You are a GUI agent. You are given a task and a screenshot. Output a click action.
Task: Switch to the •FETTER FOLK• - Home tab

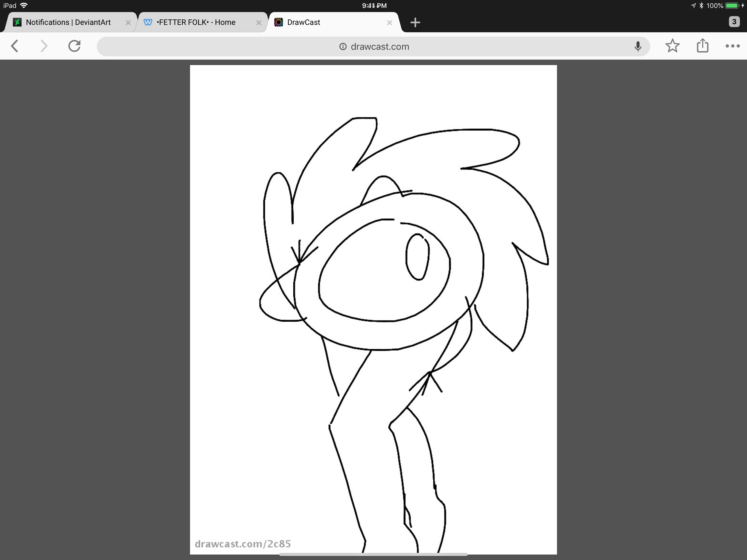click(x=196, y=22)
